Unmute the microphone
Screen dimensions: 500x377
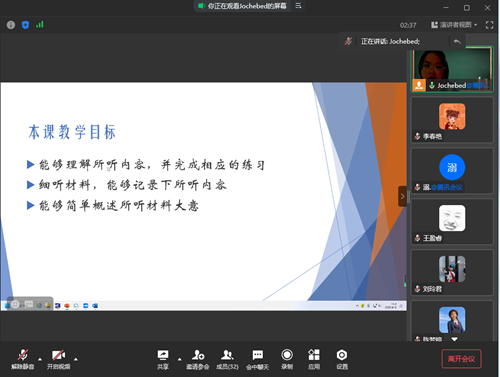[x=23, y=359]
